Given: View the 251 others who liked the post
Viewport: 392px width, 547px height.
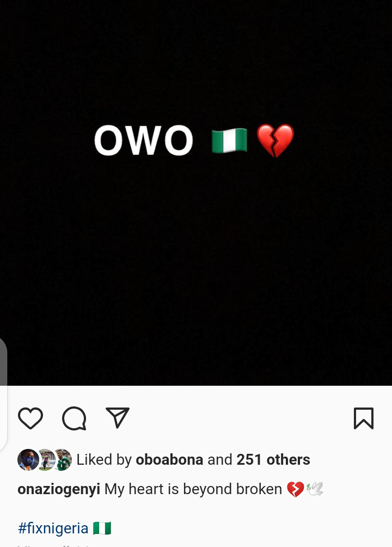Looking at the screenshot, I should pos(273,459).
